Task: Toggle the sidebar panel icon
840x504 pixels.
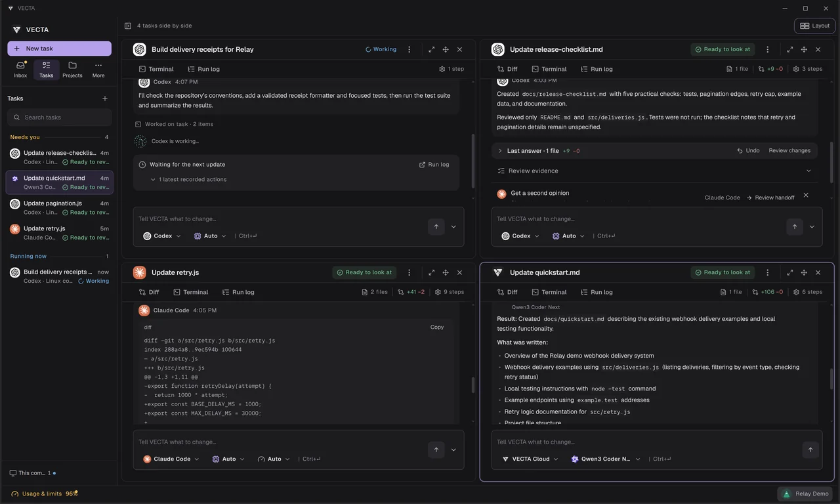Action: pos(128,26)
